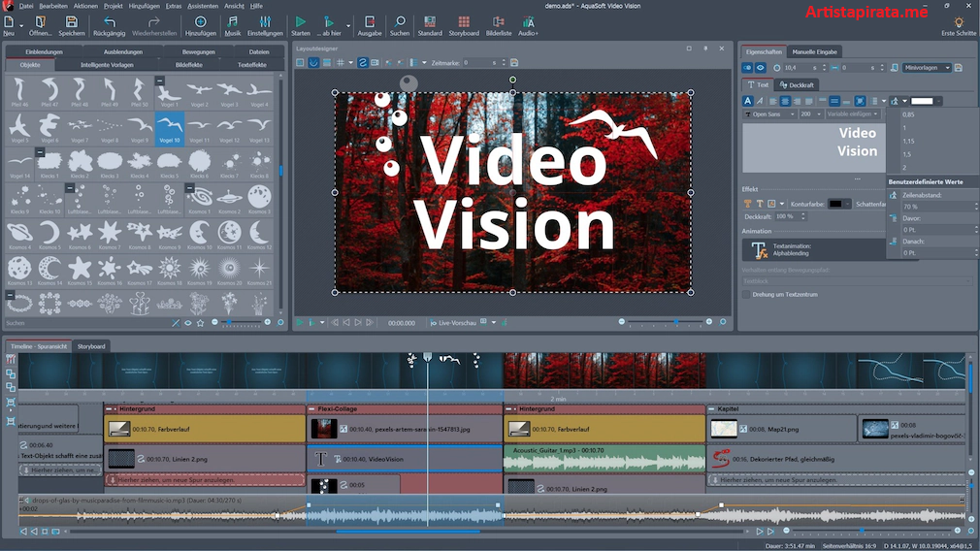This screenshot has height=551, width=980.
Task: Create a new project with Neu icon
Action: pyautogui.click(x=9, y=25)
